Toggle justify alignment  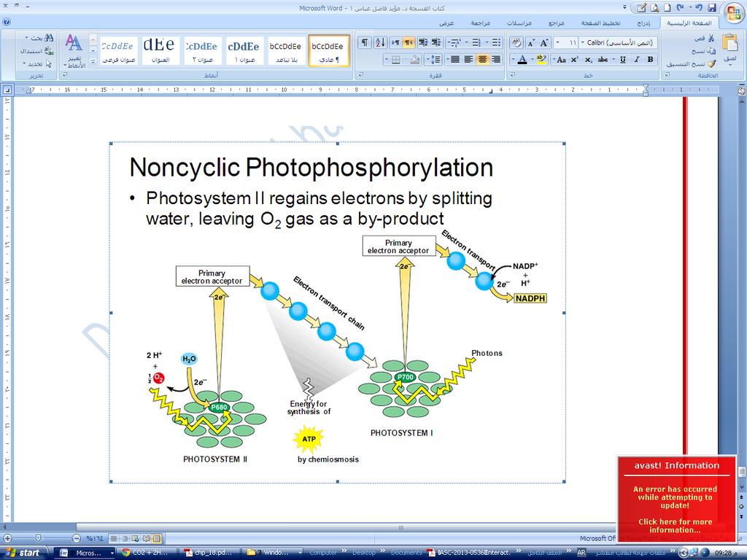click(x=455, y=60)
